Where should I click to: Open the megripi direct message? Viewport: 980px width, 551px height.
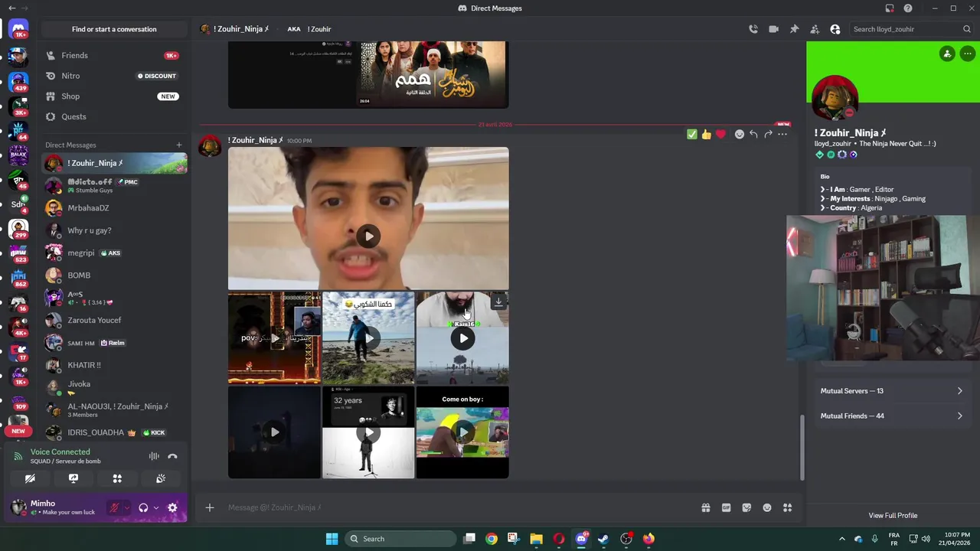click(114, 253)
